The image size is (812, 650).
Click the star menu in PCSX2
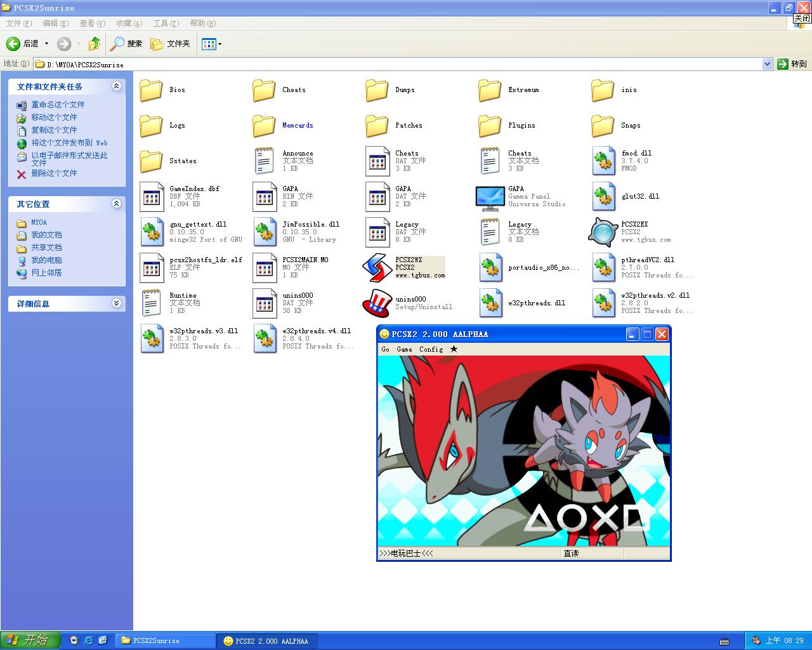454,349
